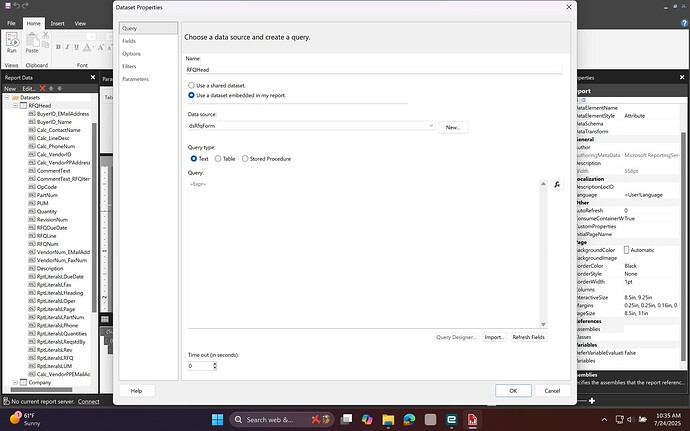The height and width of the screenshot is (431, 690).
Task: Toggle Underline formatting in Font group
Action: coord(76,47)
